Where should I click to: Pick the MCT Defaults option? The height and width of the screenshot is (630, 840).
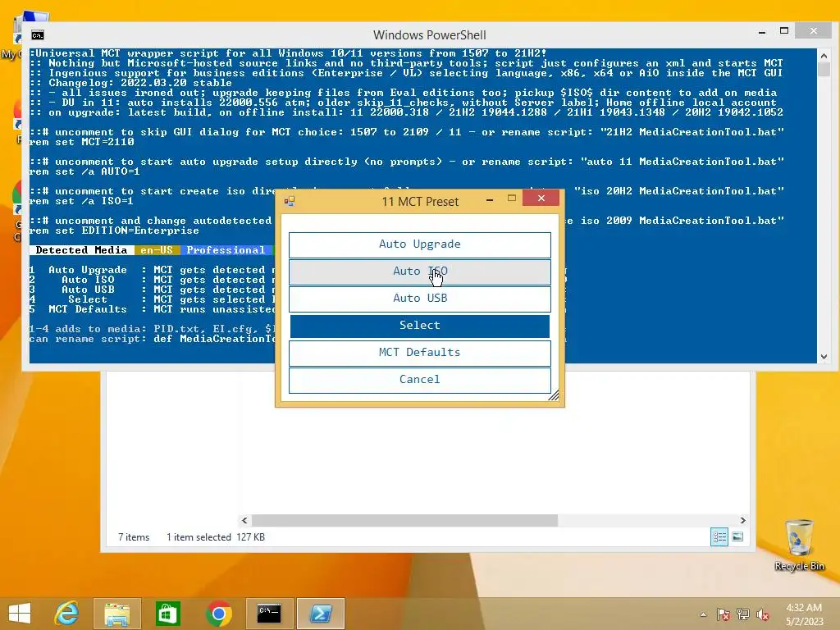419,353
